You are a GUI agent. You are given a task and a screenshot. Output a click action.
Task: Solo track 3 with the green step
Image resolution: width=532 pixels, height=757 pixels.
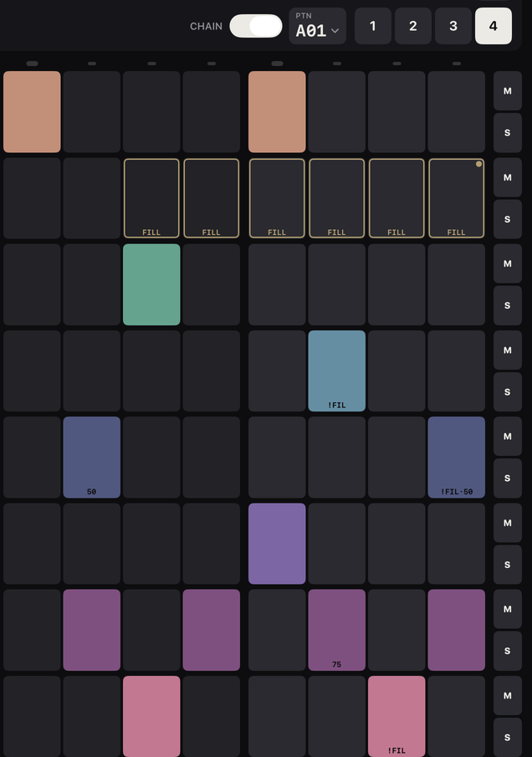point(508,305)
